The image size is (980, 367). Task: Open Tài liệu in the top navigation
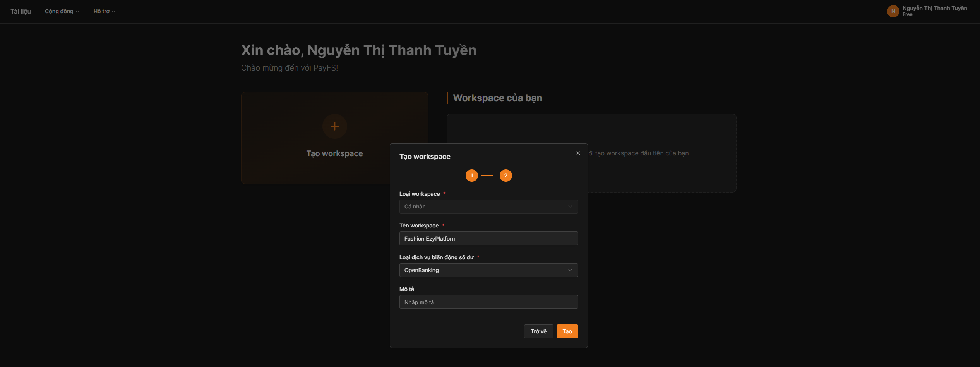coord(21,11)
